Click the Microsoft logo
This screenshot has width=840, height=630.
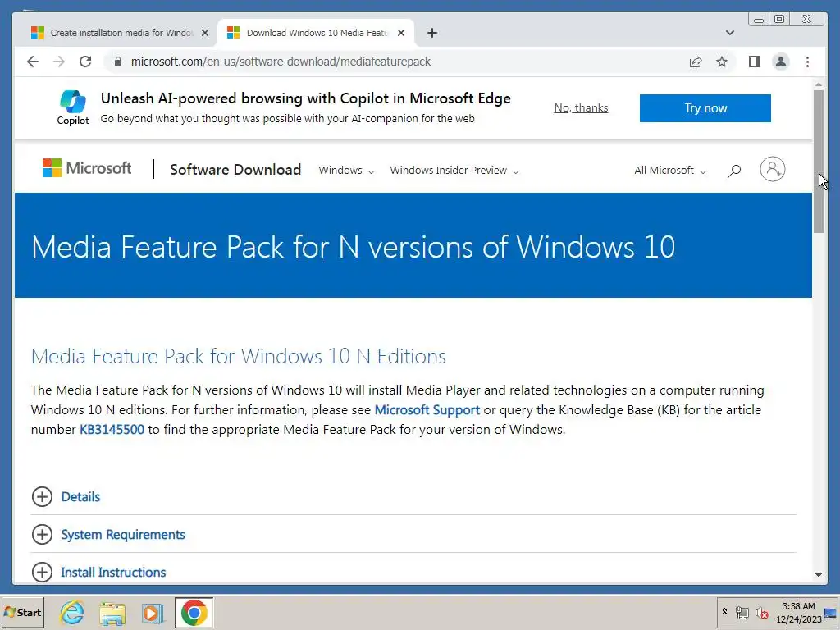click(x=87, y=168)
